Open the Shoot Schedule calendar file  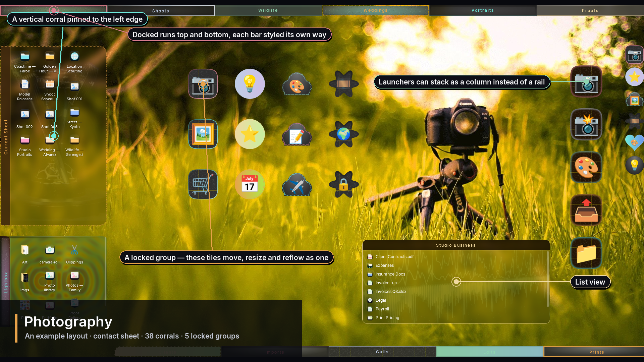pos(50,90)
